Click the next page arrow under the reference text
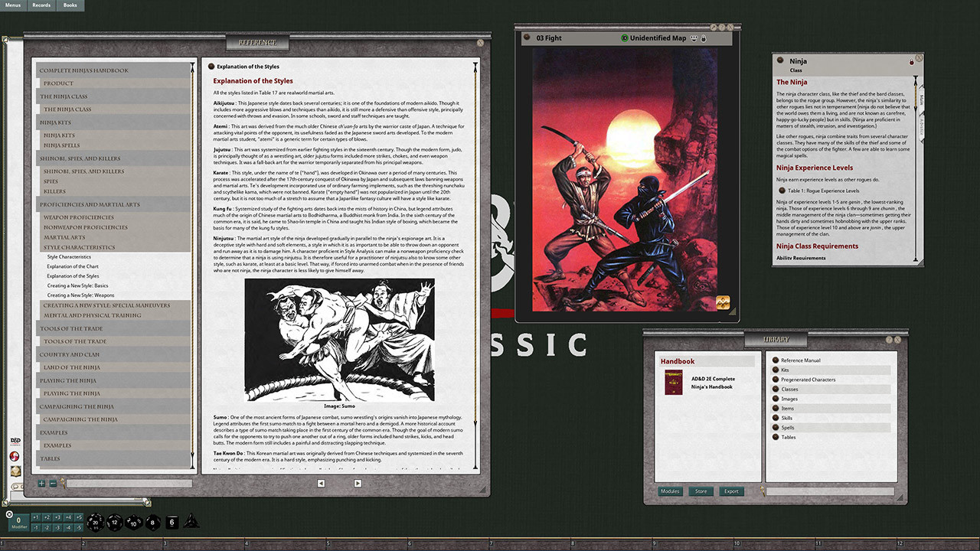 (357, 483)
